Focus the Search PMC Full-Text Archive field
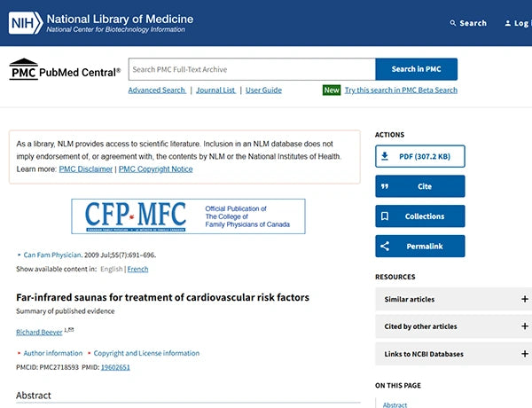Viewport: 532px width, 408px height. [x=252, y=69]
